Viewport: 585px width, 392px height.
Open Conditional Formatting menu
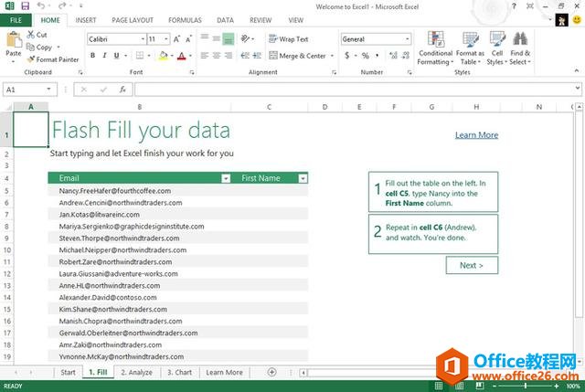point(435,46)
